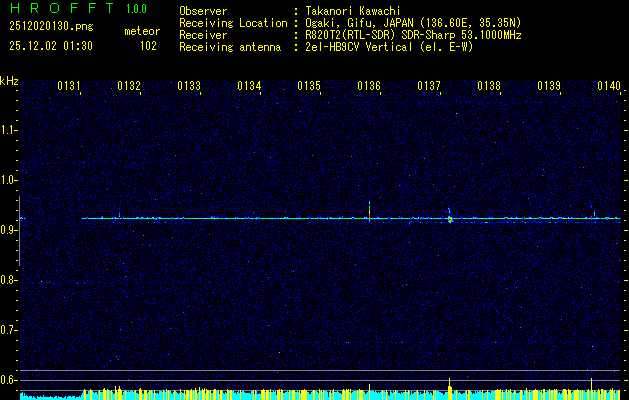Click the grey vertical bar near 0.9 kHz
Viewport: 629px width, 400px height.
click(19, 231)
